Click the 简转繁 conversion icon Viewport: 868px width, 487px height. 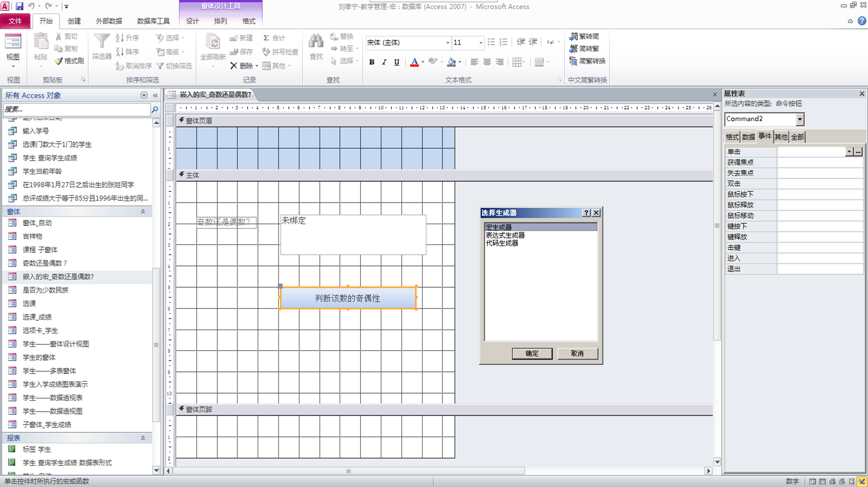(584, 48)
